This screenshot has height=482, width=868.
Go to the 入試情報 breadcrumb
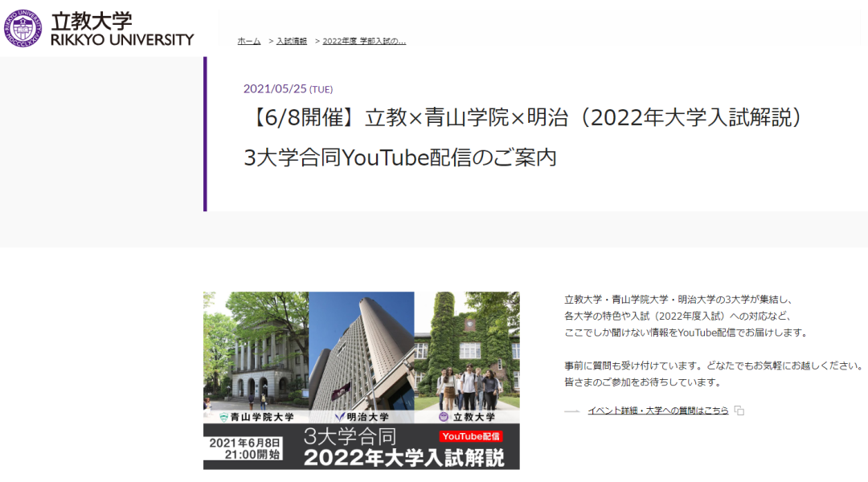pyautogui.click(x=291, y=41)
